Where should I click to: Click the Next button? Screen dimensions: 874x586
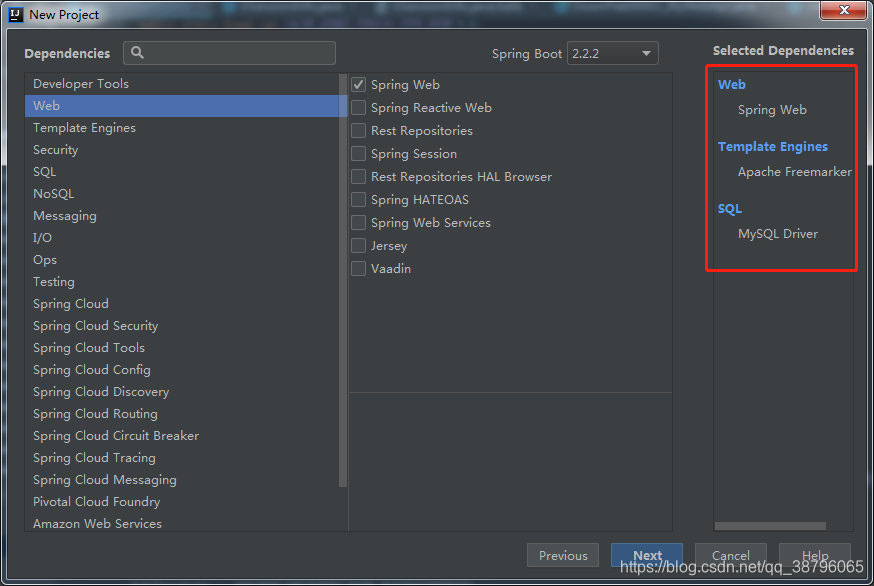click(647, 555)
